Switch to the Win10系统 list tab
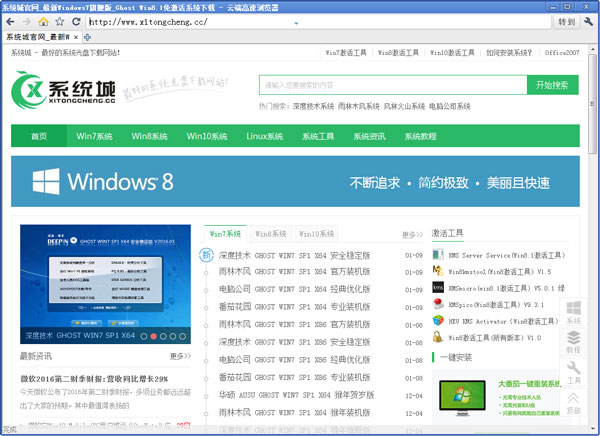The image size is (600, 436). coord(316,234)
